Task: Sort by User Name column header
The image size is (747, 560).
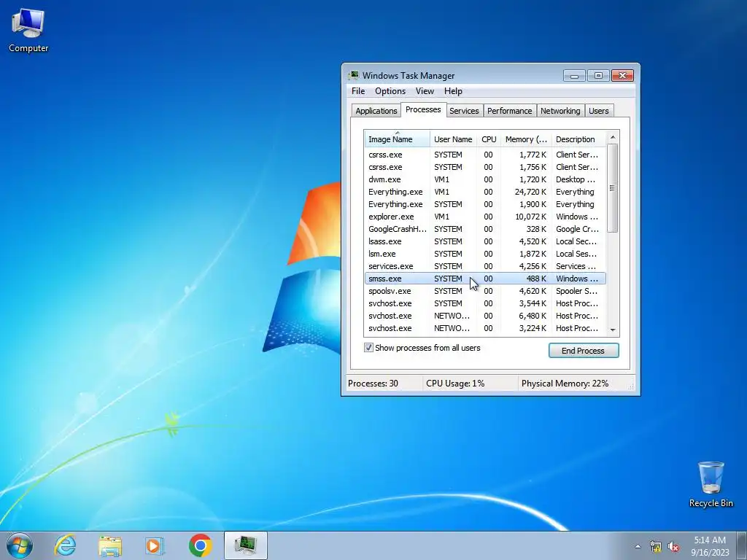Action: (453, 139)
